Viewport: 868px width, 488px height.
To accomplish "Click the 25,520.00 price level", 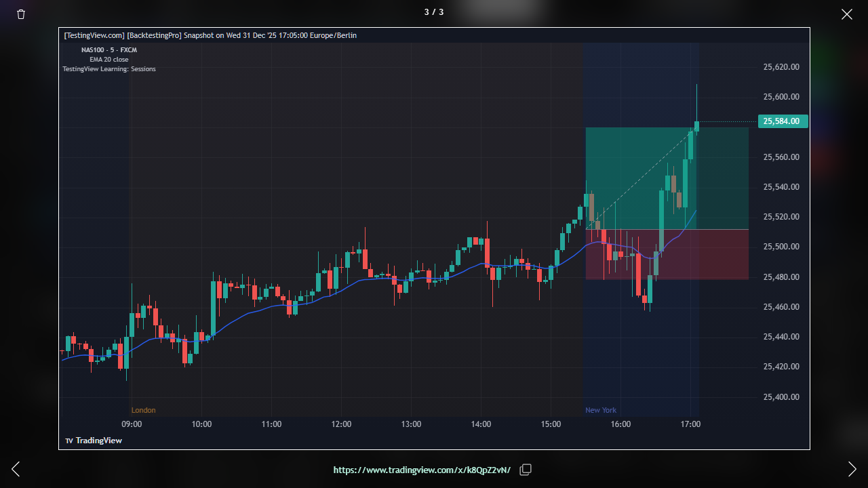I will pyautogui.click(x=781, y=217).
